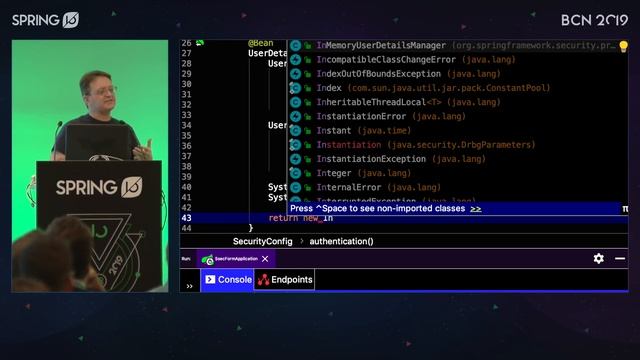
Task: Click line number 43 in the gutter
Action: point(187,218)
